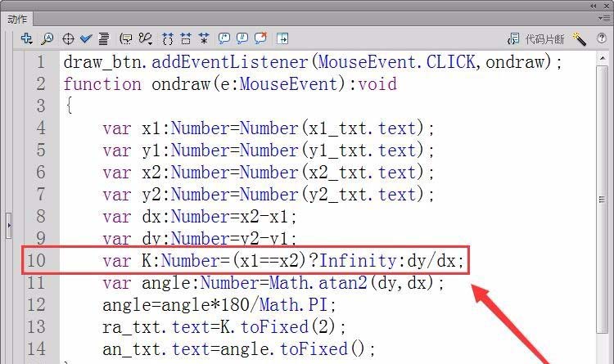
Task: Expand all collapsed code sections
Action: (204, 38)
